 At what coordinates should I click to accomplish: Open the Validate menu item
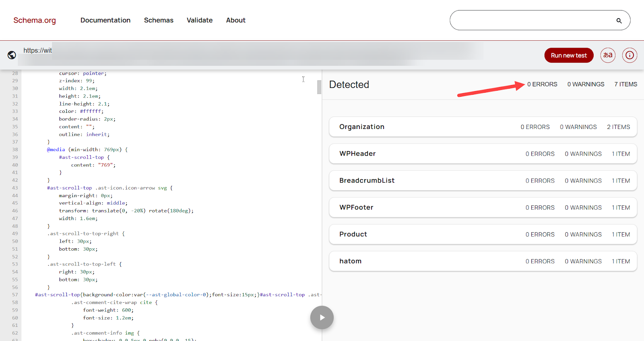coord(200,20)
